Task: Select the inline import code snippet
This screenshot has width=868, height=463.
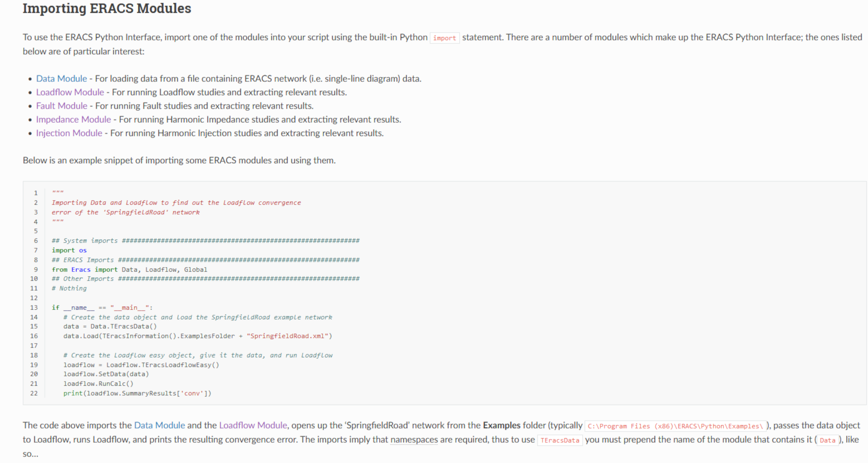Action: pyautogui.click(x=444, y=38)
